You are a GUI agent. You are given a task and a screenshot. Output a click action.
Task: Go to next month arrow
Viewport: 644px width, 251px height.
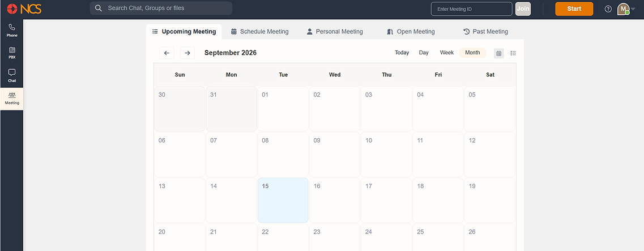(187, 53)
